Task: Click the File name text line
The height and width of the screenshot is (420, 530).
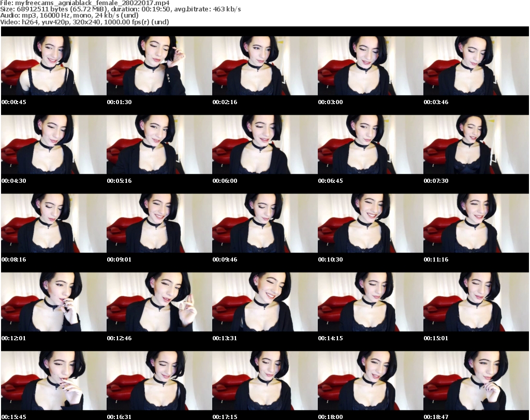Action: [x=85, y=3]
